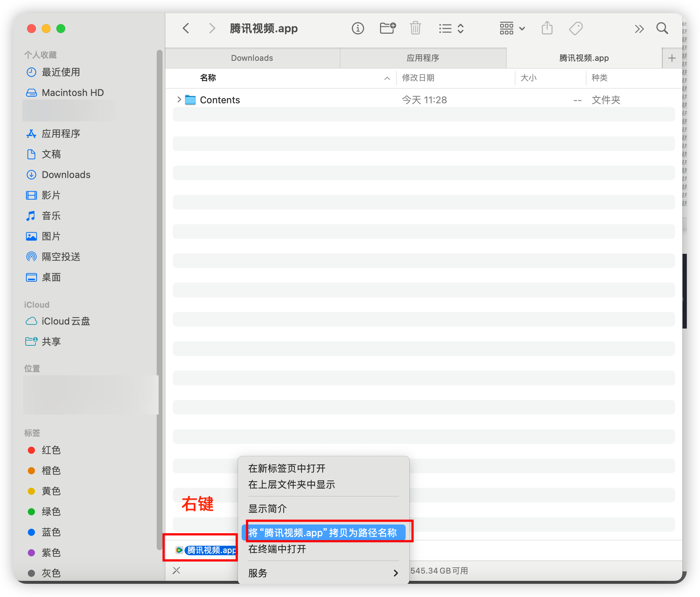Sort by the 名称 column header
The height and width of the screenshot is (597, 700).
pos(208,78)
